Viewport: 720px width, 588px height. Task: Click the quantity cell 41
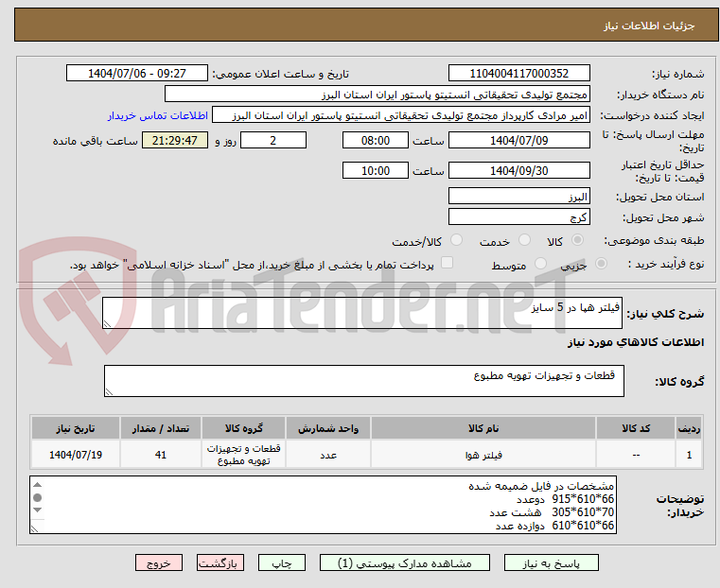[x=160, y=455]
